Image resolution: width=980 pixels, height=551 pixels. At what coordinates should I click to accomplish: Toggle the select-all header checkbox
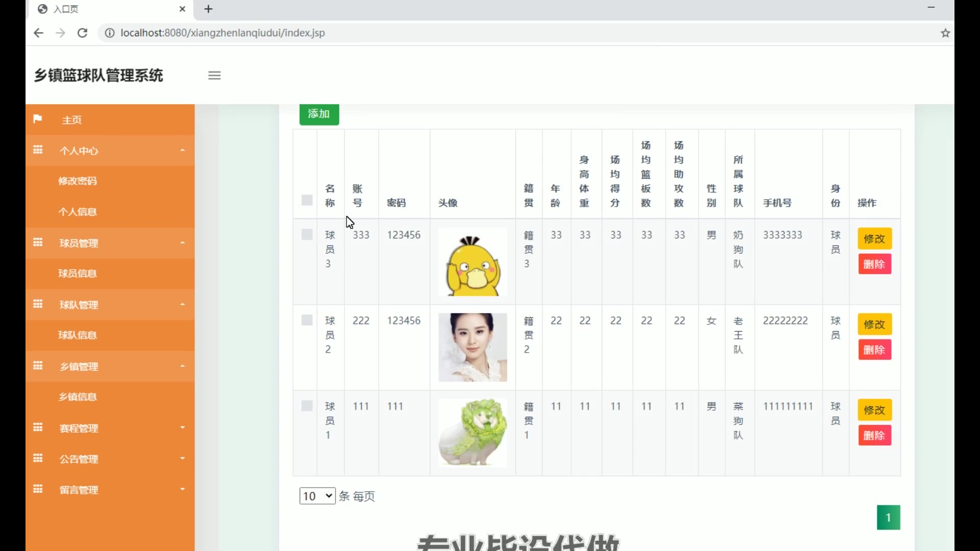tap(307, 200)
